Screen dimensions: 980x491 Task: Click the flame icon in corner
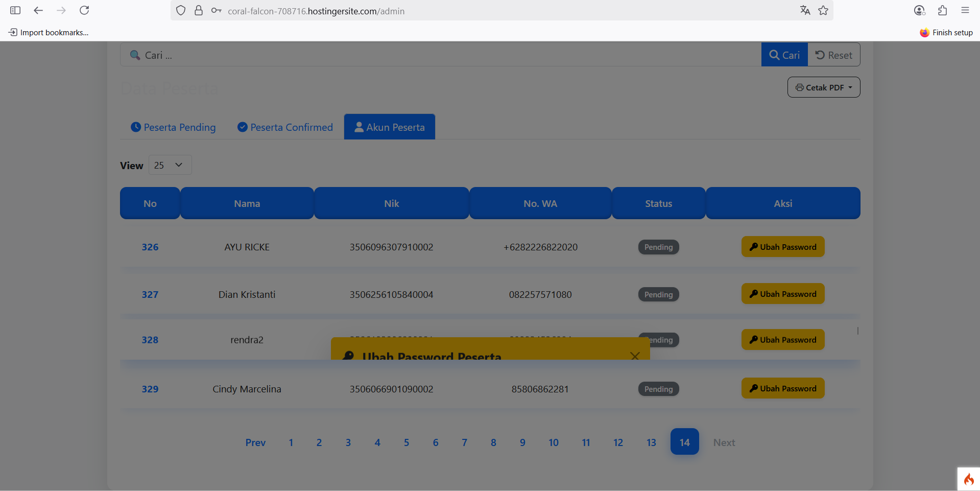(x=968, y=479)
